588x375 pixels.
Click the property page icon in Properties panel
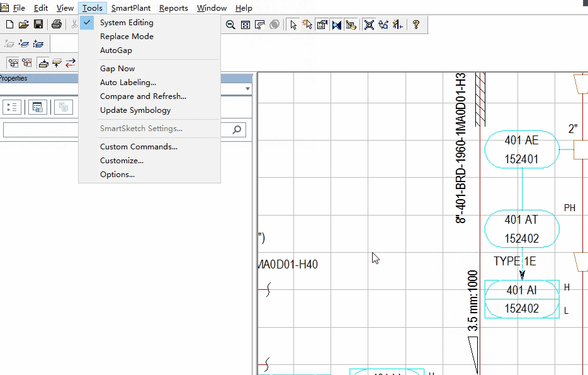[38, 107]
